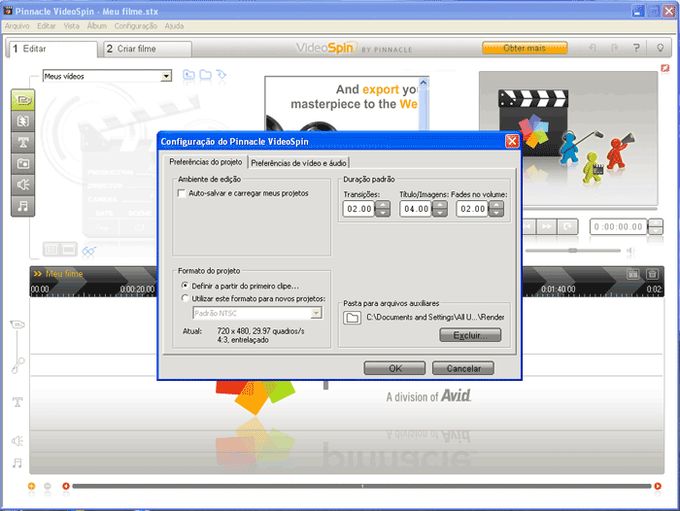Zoom out timeline with minus icon

(48, 486)
